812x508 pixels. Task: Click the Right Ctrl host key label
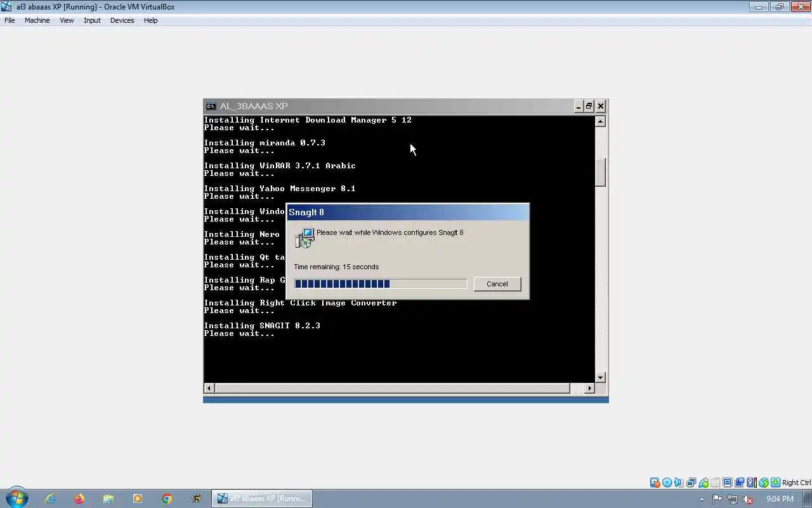[x=797, y=483]
